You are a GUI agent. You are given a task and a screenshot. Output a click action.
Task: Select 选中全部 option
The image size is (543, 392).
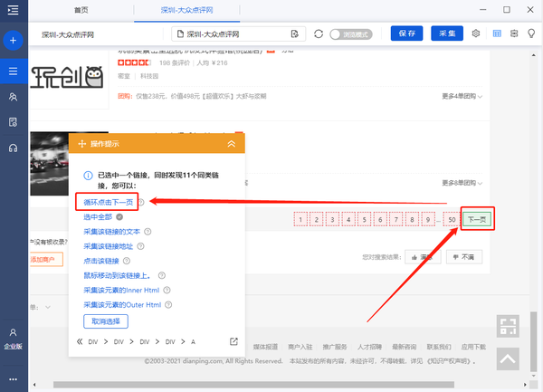click(98, 217)
